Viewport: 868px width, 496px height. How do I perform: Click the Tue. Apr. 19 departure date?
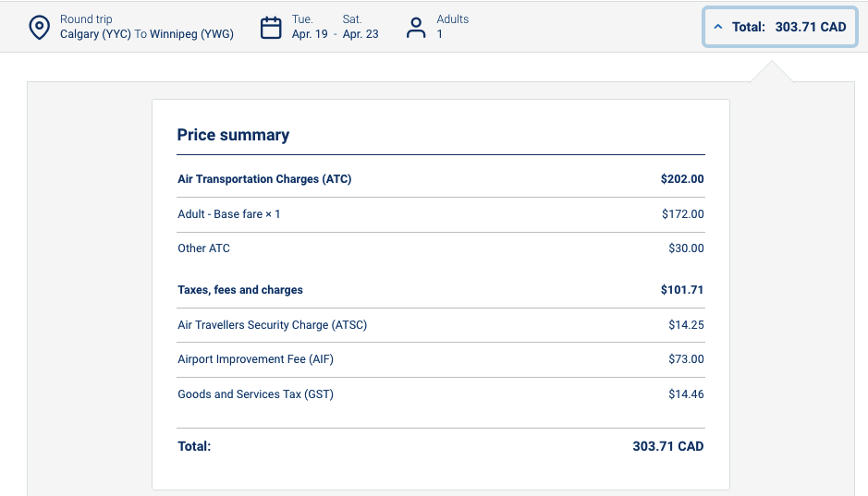click(x=309, y=27)
